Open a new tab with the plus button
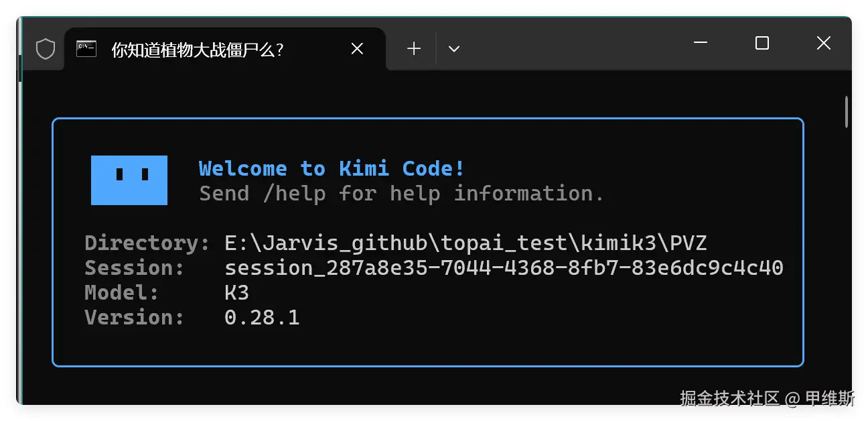 pyautogui.click(x=414, y=49)
